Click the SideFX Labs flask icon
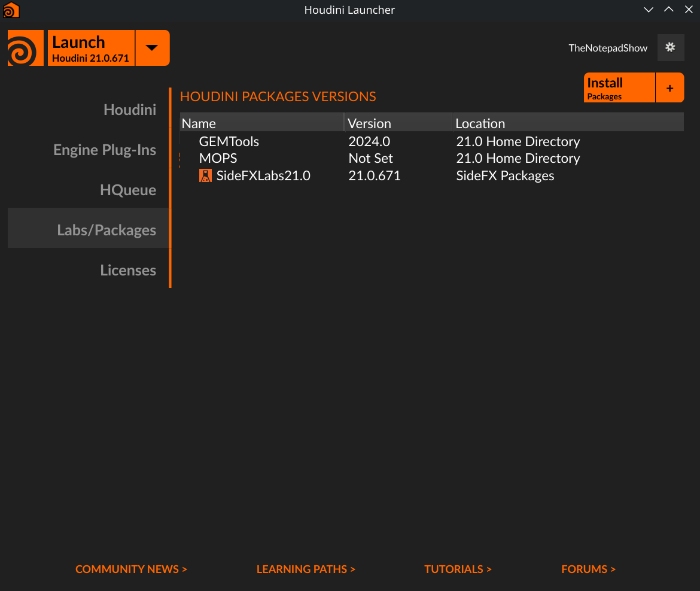This screenshot has width=700, height=591. click(205, 175)
